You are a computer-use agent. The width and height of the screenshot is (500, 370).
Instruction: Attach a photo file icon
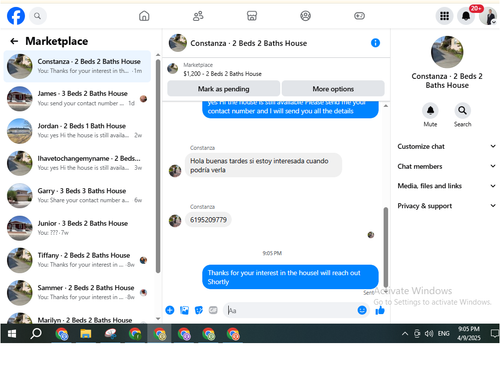click(x=184, y=310)
